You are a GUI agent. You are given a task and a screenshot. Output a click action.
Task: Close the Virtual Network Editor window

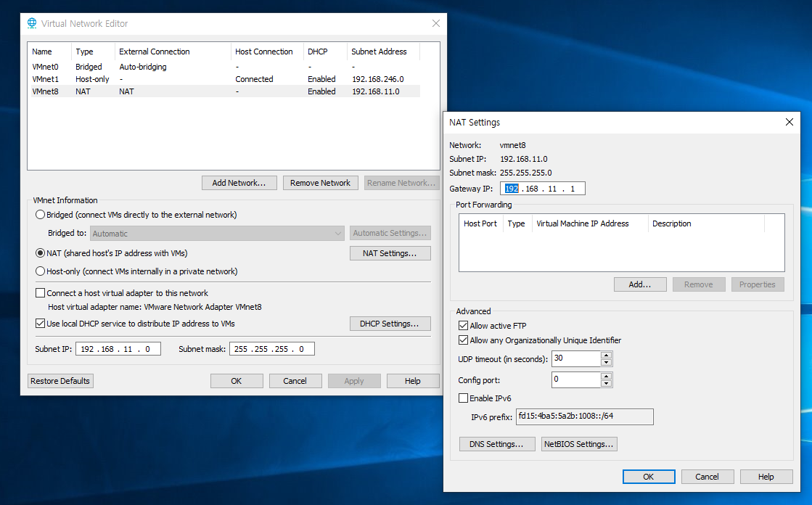coord(436,23)
